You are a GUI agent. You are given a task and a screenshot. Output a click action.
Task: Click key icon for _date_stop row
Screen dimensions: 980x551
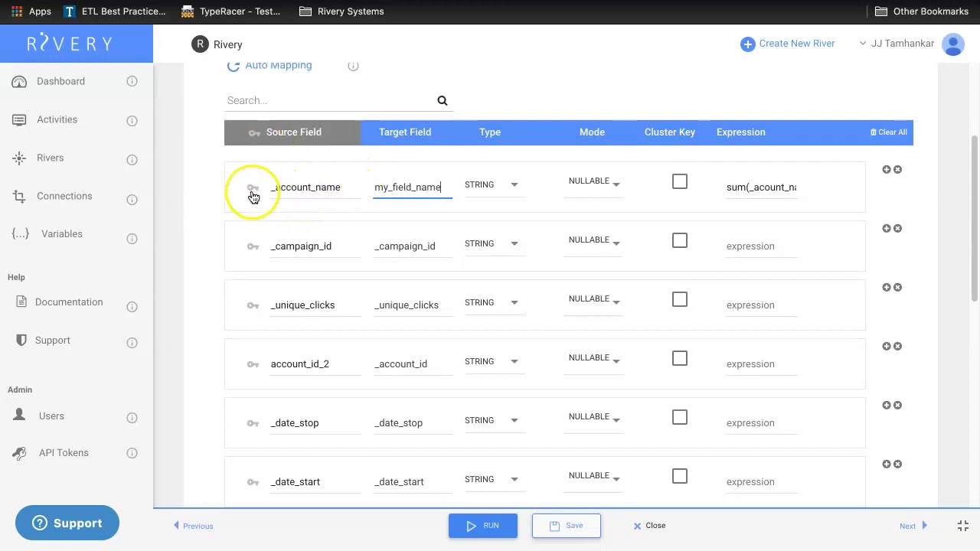tap(253, 423)
